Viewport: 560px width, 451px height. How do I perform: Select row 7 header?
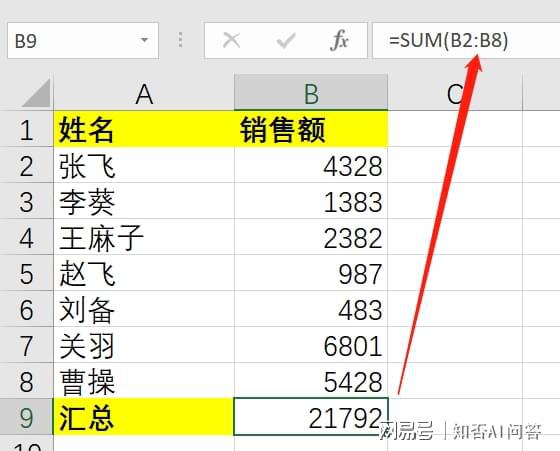point(26,345)
